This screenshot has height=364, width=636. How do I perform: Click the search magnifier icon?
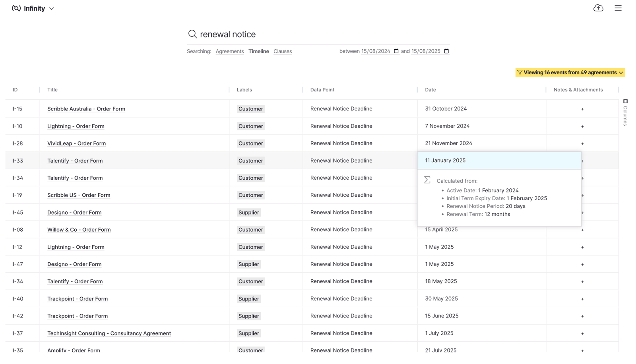click(192, 34)
